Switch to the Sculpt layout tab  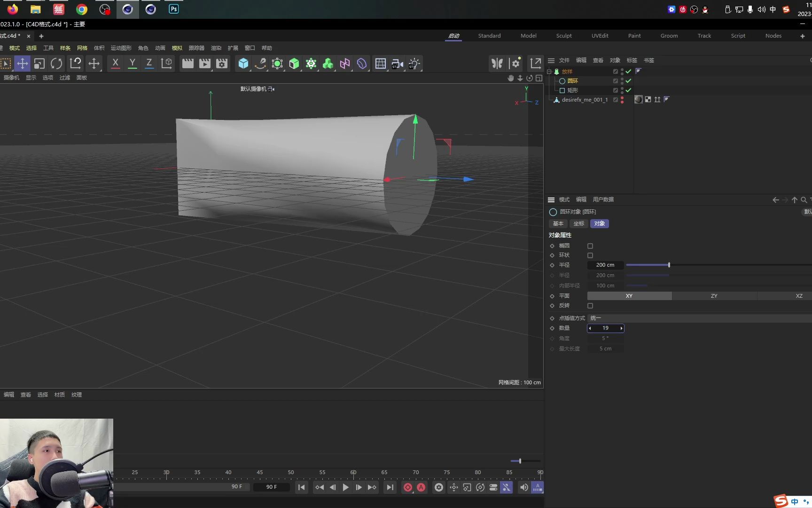563,36
